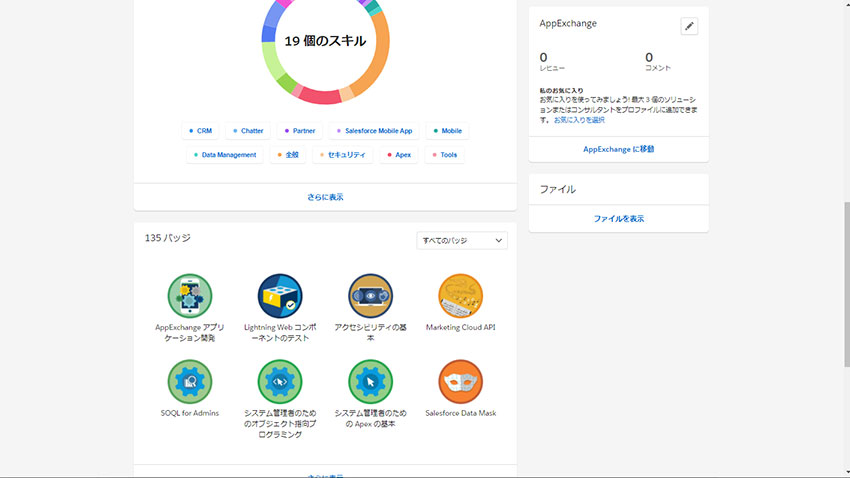Select the Apex skill tag

click(399, 154)
